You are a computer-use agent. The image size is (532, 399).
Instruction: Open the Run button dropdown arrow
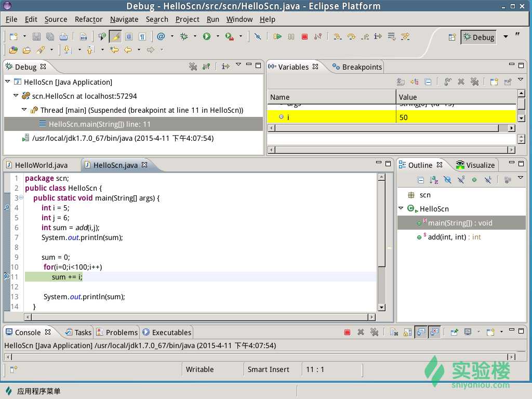click(x=218, y=36)
